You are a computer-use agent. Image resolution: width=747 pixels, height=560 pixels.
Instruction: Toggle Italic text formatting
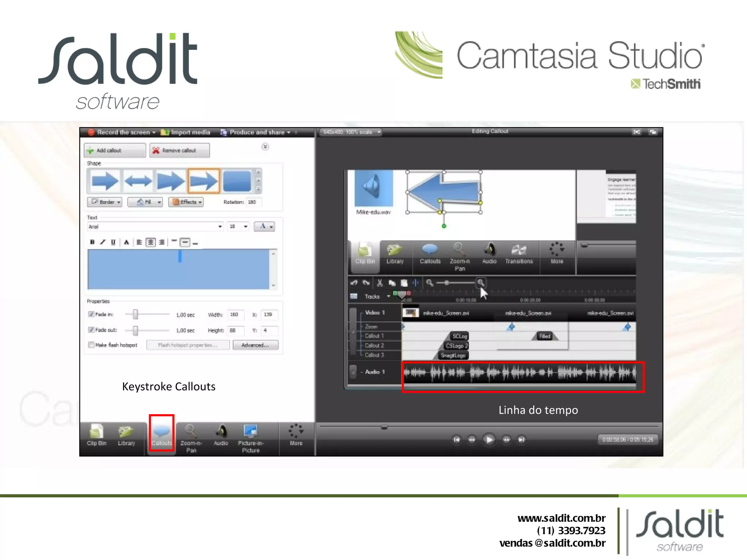(x=103, y=242)
